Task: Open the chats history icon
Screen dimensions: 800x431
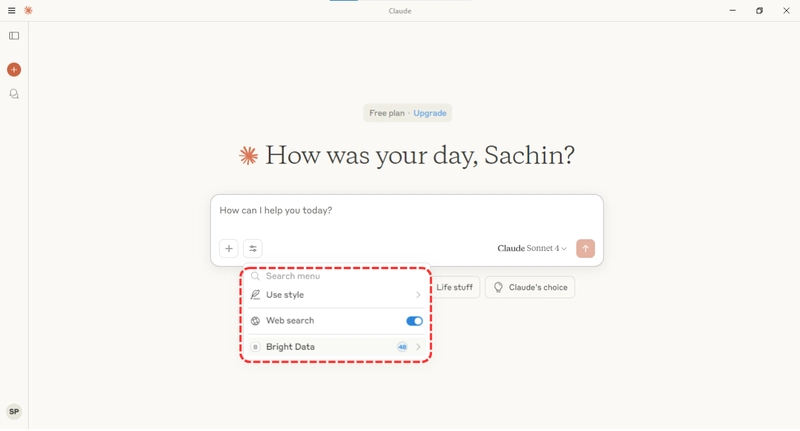Action: coord(14,94)
